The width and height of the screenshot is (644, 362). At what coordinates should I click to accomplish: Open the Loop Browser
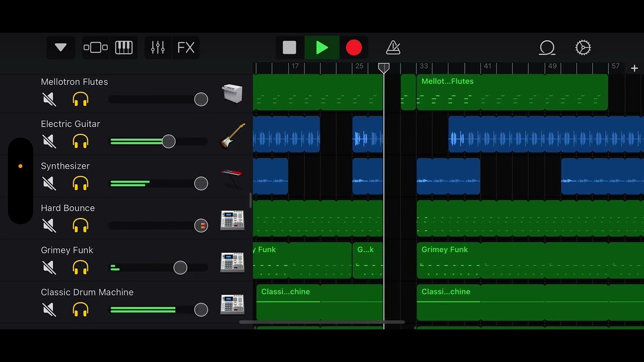pyautogui.click(x=547, y=48)
